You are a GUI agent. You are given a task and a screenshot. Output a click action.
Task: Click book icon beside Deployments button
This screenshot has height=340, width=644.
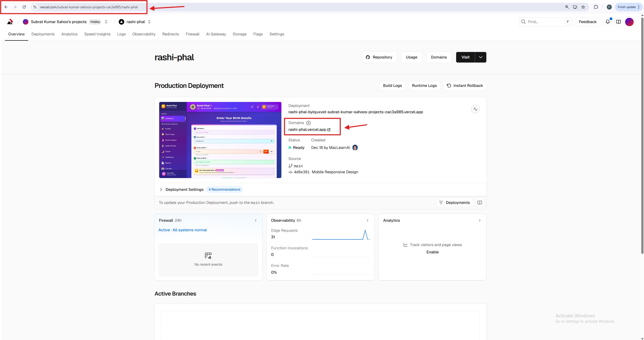(x=480, y=203)
